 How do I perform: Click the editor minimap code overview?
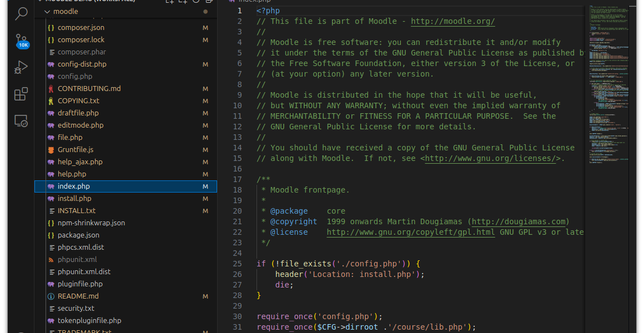click(x=609, y=84)
